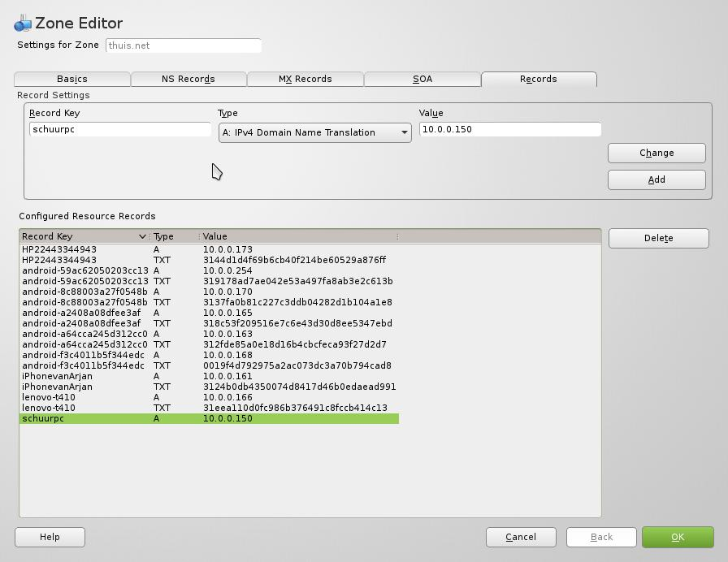This screenshot has height=562, width=728.
Task: Click the Zone Editor title icon
Action: coord(23,24)
